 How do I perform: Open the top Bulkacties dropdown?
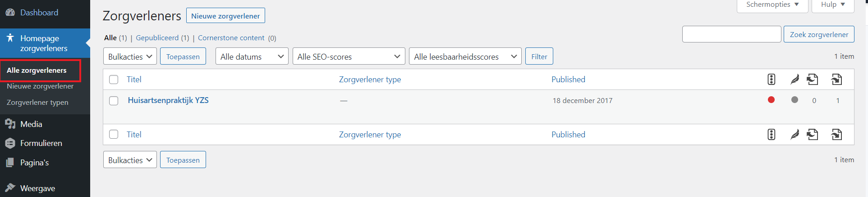(x=130, y=56)
